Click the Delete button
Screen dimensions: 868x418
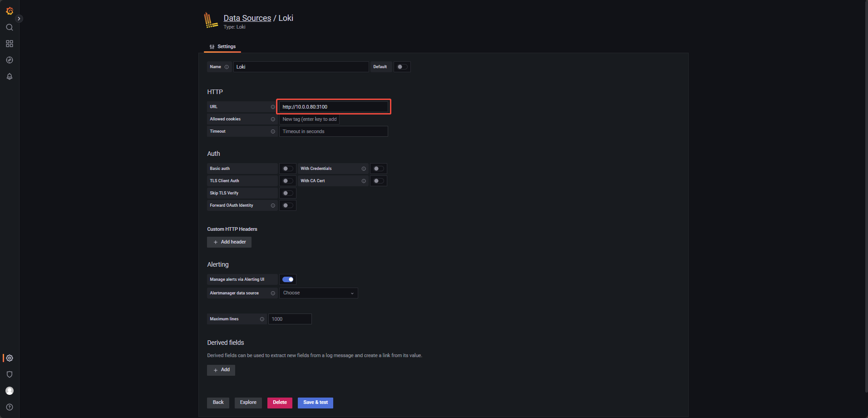[x=280, y=403]
